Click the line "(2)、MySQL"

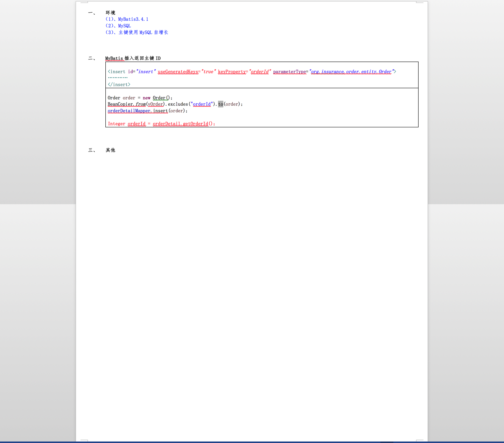118,26
